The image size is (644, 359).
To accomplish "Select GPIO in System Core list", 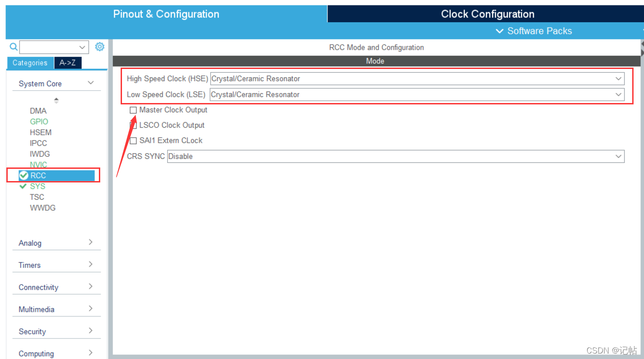I will [x=39, y=122].
